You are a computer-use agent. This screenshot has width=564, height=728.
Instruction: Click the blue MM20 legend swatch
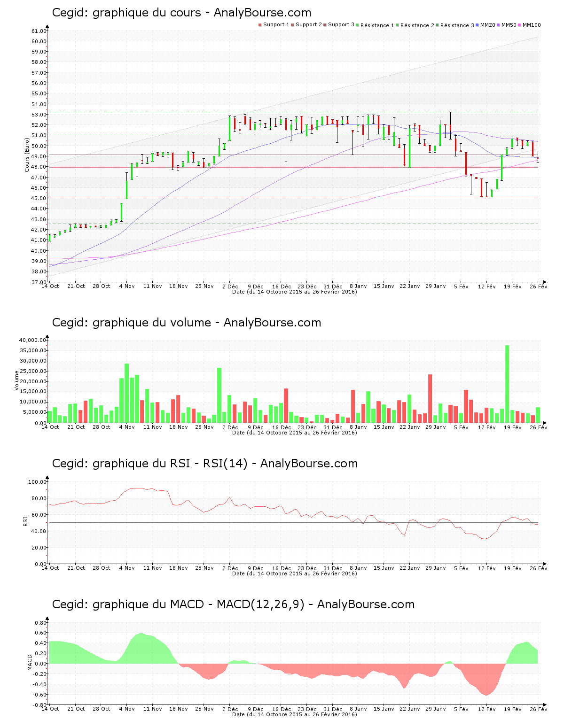point(478,25)
